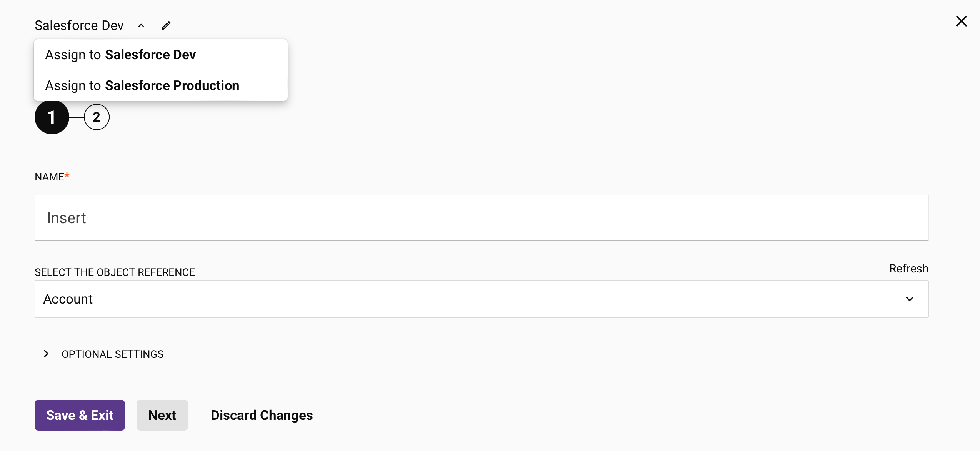This screenshot has width=980, height=451.
Task: Select step 1 in the wizard progress
Action: [x=52, y=117]
